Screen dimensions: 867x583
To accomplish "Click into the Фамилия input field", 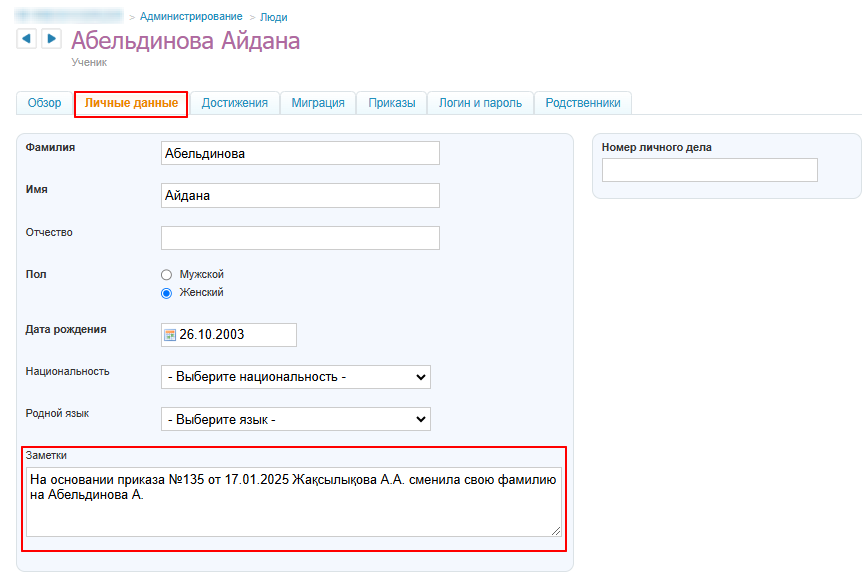I will [300, 153].
